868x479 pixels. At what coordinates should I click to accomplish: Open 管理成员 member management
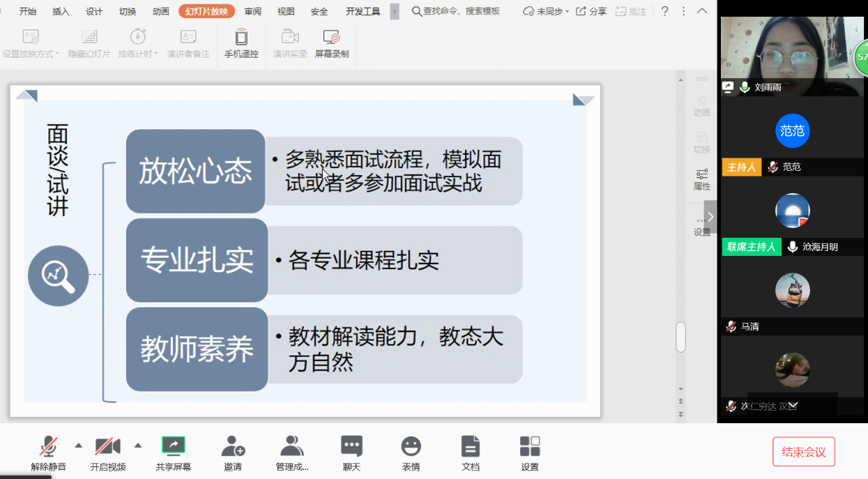292,446
